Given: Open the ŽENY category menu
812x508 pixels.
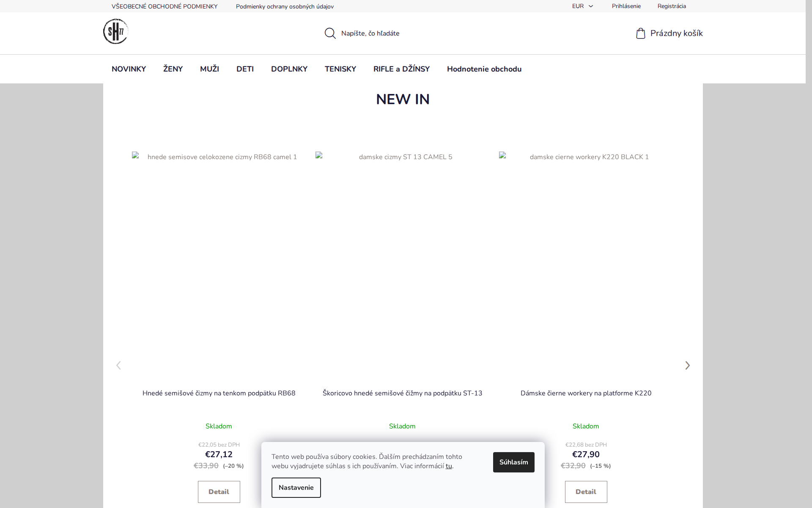Looking at the screenshot, I should pyautogui.click(x=173, y=69).
